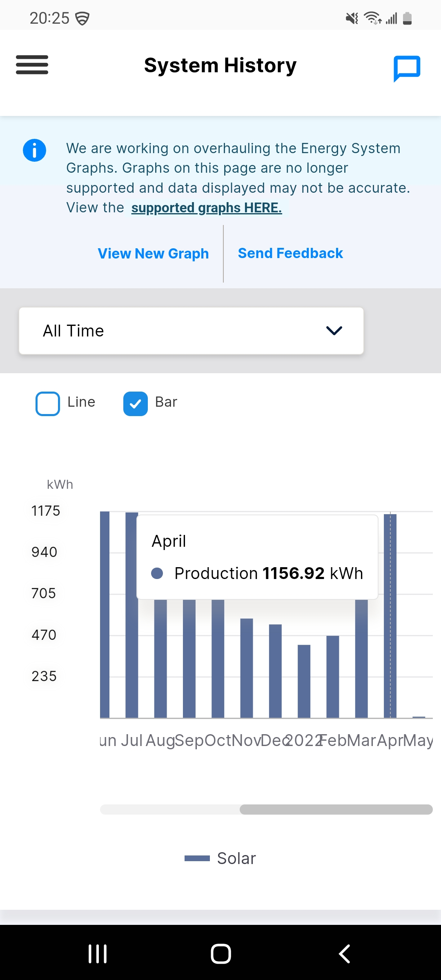Go to Android home screen
This screenshot has width=441, height=980.
(221, 954)
